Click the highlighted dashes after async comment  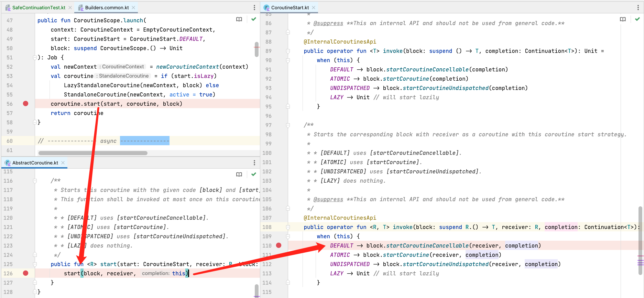click(x=145, y=141)
